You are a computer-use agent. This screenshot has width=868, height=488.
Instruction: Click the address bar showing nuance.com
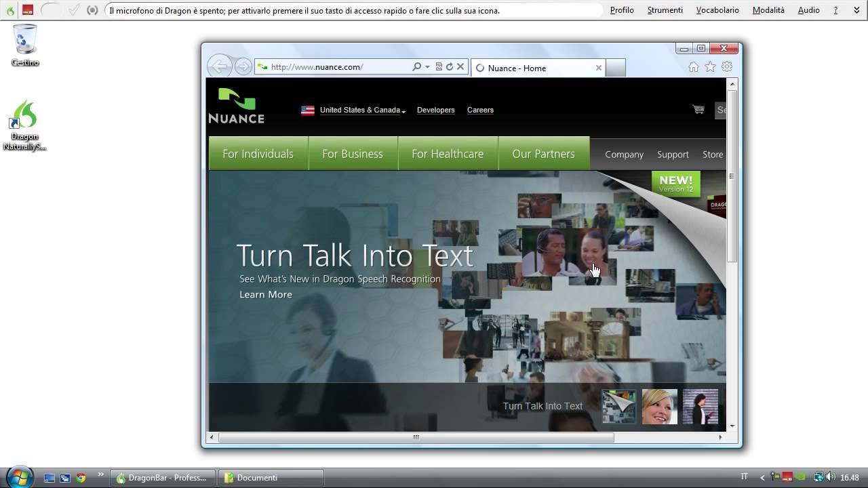click(332, 66)
